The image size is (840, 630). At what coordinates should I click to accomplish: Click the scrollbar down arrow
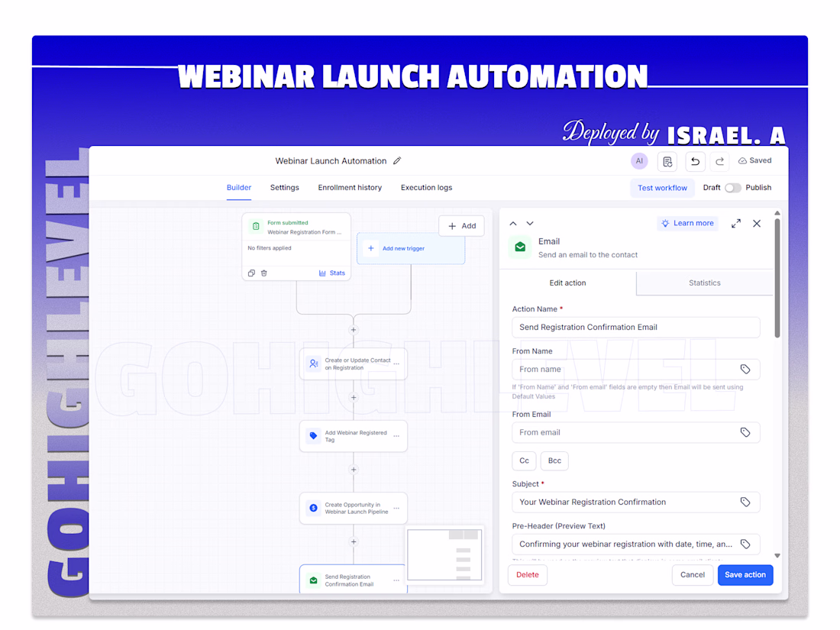tap(777, 556)
